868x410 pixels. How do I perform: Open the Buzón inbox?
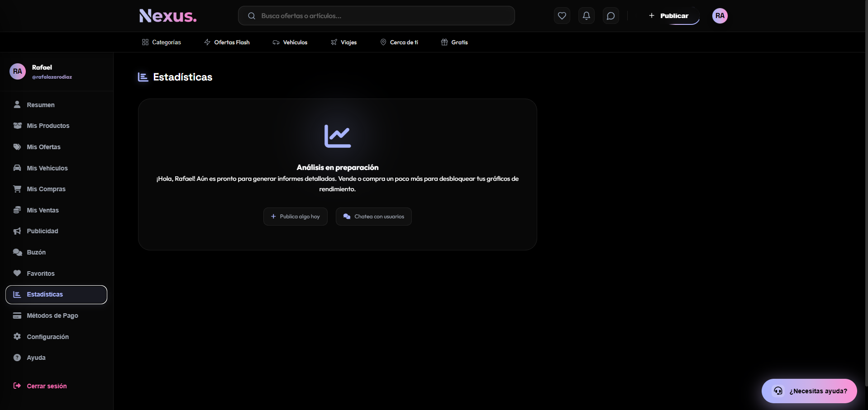click(56, 252)
